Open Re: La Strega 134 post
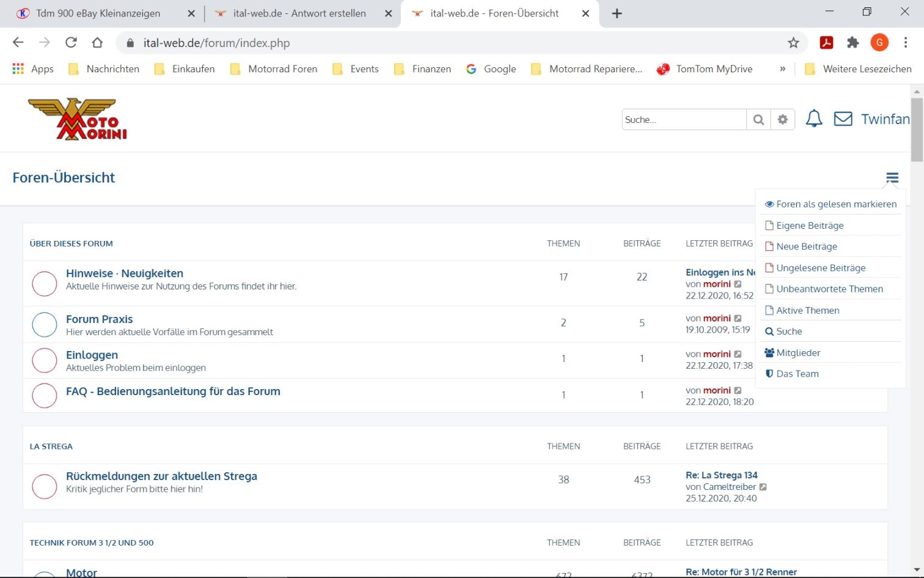This screenshot has height=578, width=924. [721, 475]
